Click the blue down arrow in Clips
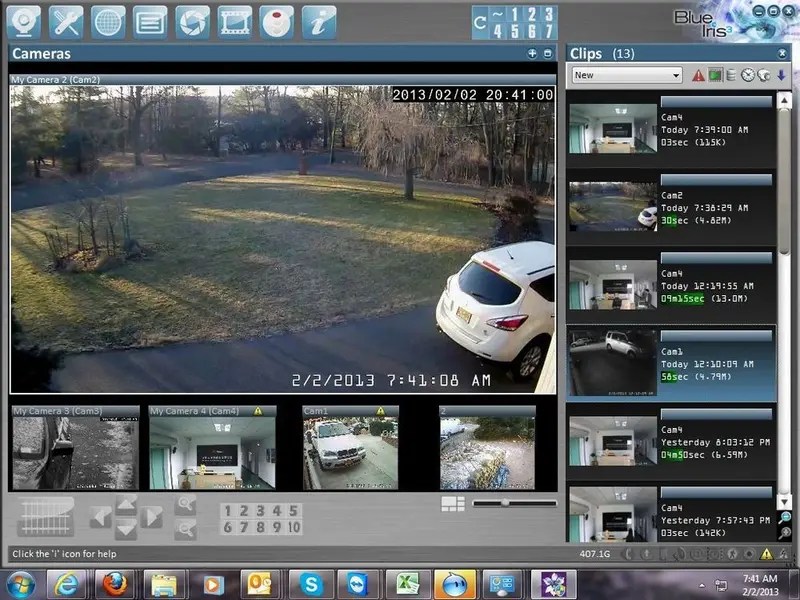 click(781, 76)
